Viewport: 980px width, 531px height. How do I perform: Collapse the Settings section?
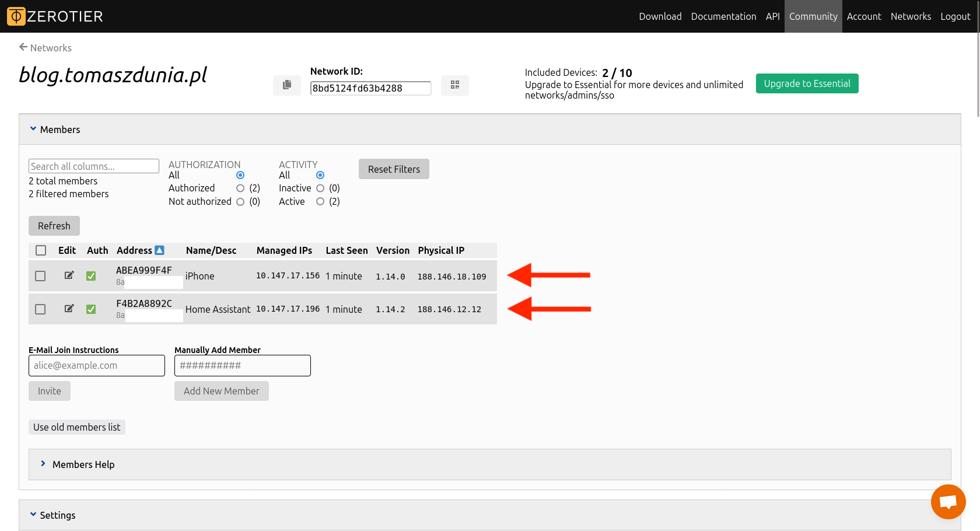point(33,515)
